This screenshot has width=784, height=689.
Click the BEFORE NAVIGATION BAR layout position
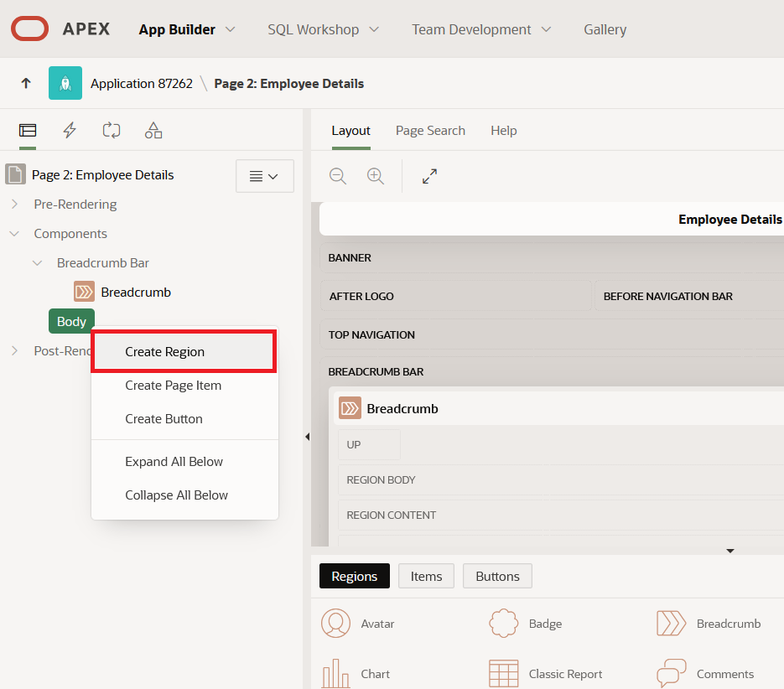689,296
